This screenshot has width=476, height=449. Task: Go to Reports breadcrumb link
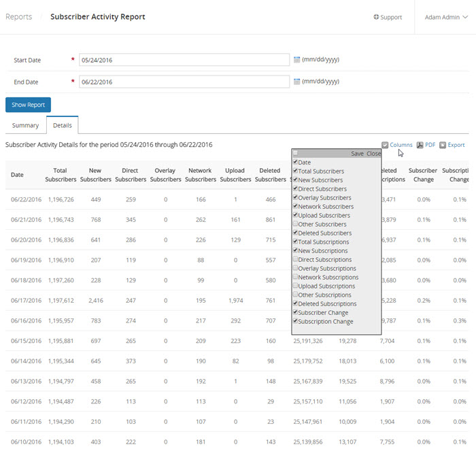pyautogui.click(x=18, y=17)
